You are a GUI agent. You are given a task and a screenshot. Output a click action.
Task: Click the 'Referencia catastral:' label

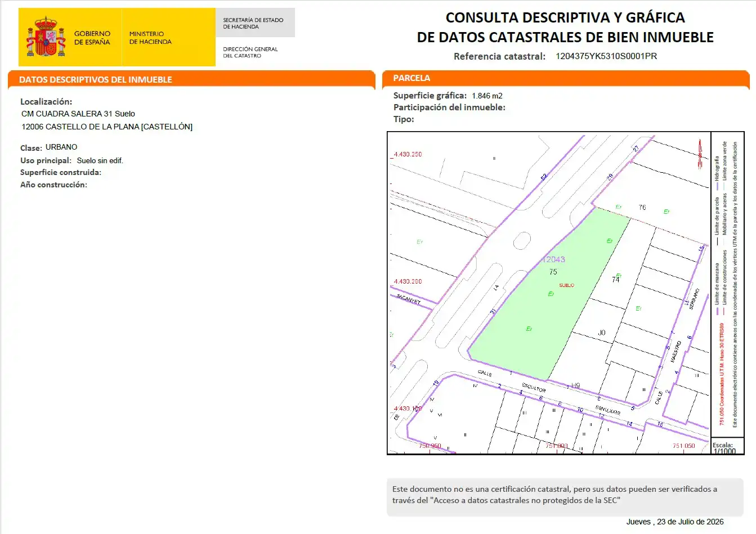click(500, 56)
